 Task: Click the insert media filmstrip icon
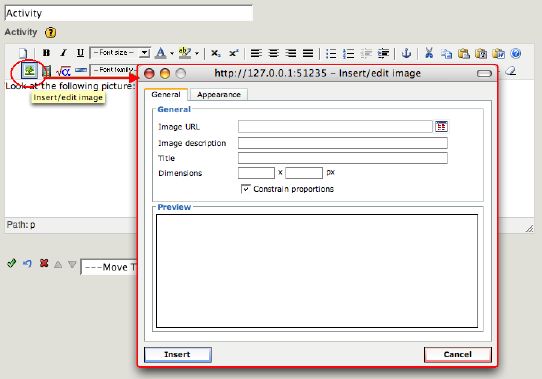[x=46, y=71]
